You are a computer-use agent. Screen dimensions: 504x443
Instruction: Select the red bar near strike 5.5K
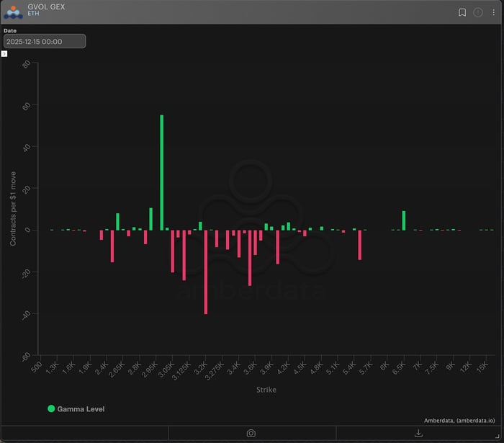360,245
